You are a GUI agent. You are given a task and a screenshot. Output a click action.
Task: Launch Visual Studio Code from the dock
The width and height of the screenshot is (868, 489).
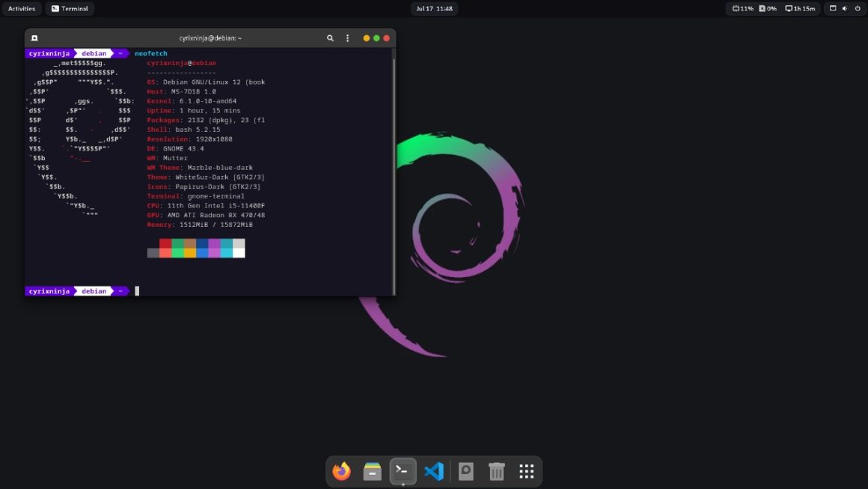click(434, 471)
